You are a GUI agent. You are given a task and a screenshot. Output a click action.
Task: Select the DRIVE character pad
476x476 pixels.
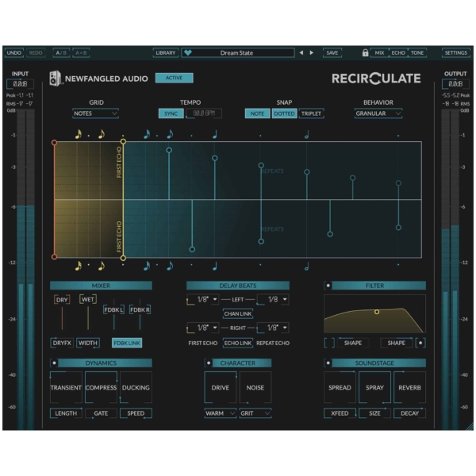pos(221,387)
